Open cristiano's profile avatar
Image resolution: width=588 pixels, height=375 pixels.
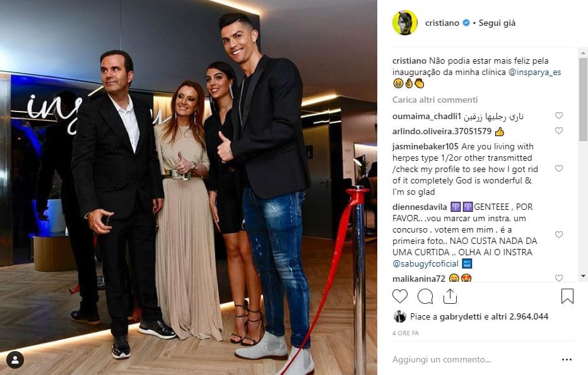pos(405,23)
